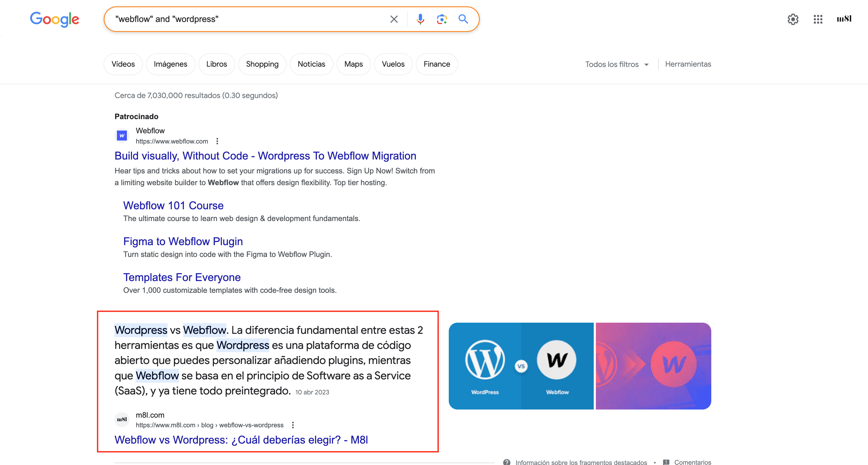Open WordPress vs Webflow blue thumbnail
The image size is (868, 465).
point(521,366)
